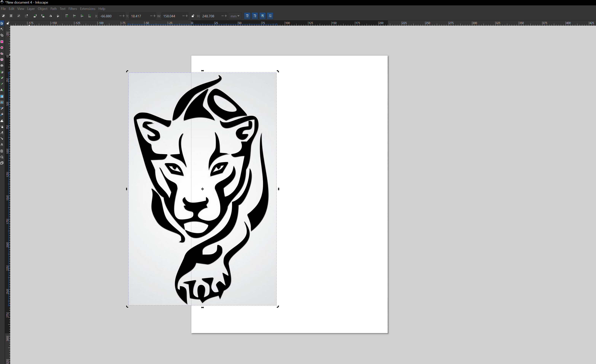Rotate selection 90° clockwise
This screenshot has height=364, width=596.
coord(43,16)
